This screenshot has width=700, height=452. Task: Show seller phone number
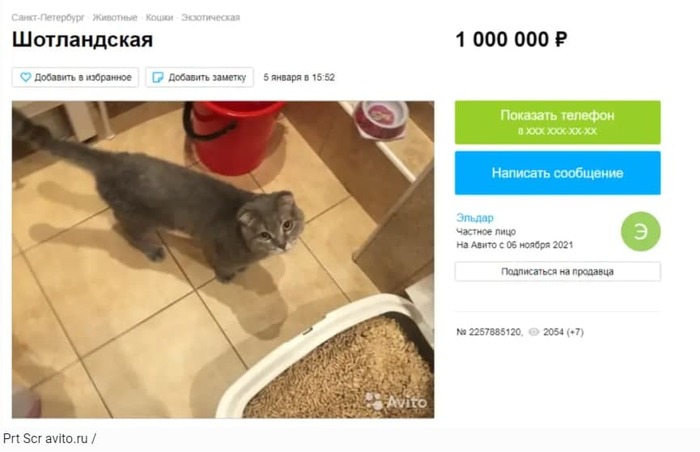[558, 122]
